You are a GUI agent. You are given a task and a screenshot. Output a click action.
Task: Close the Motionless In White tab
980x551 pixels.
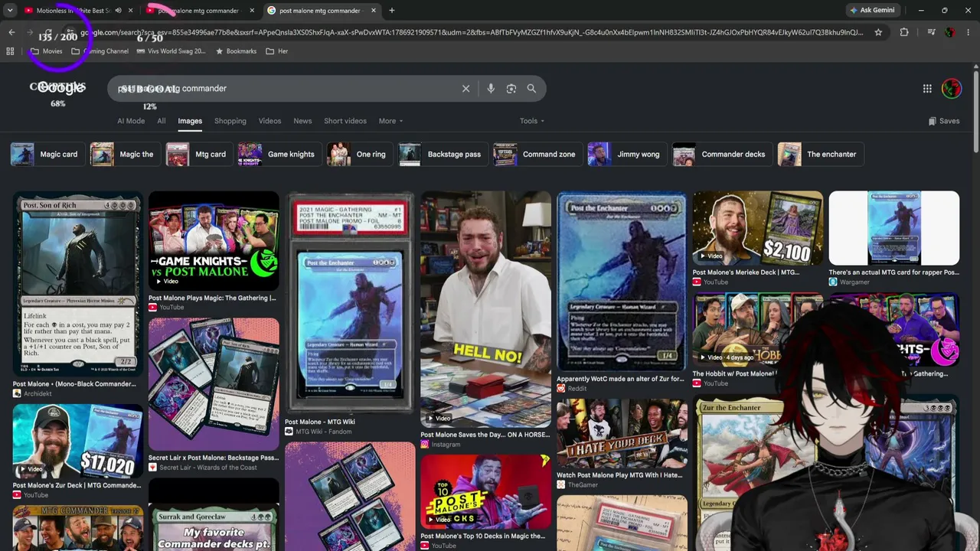coord(130,11)
